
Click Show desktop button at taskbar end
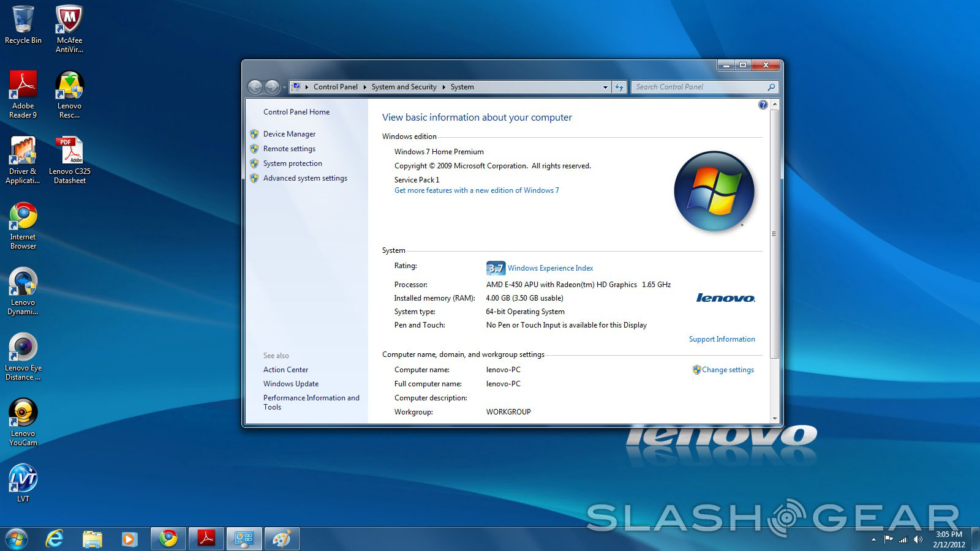click(976, 539)
